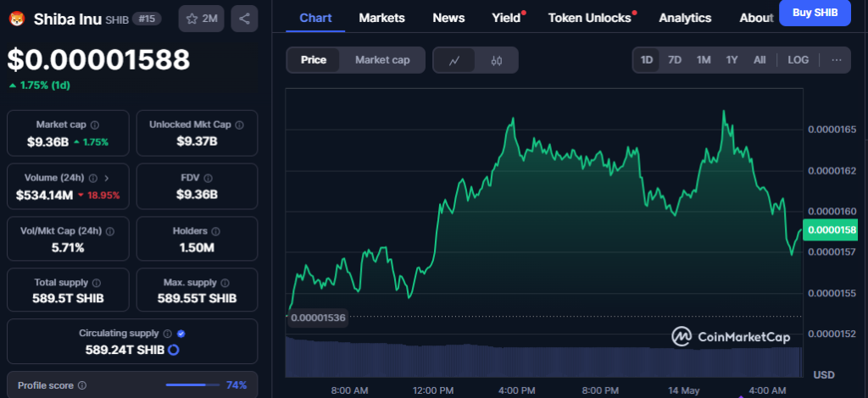Set chart range to 1Y

point(732,59)
